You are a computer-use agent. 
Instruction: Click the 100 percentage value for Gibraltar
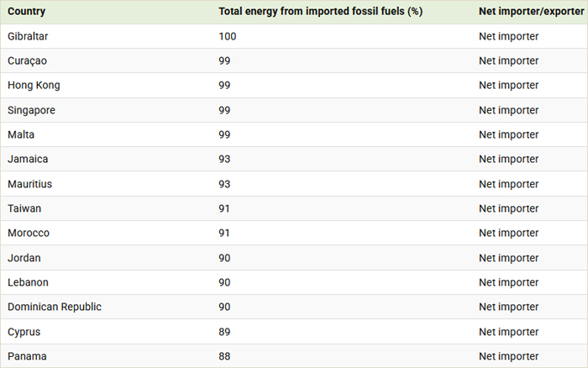228,36
